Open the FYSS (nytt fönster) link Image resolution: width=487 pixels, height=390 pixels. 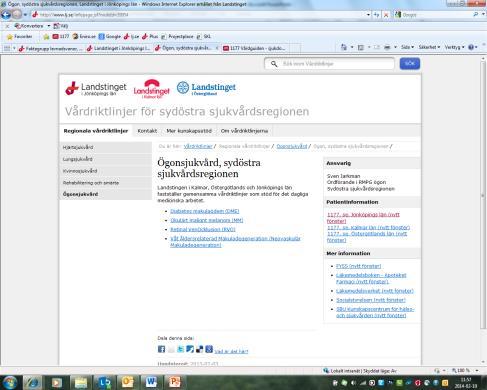pyautogui.click(x=358, y=266)
